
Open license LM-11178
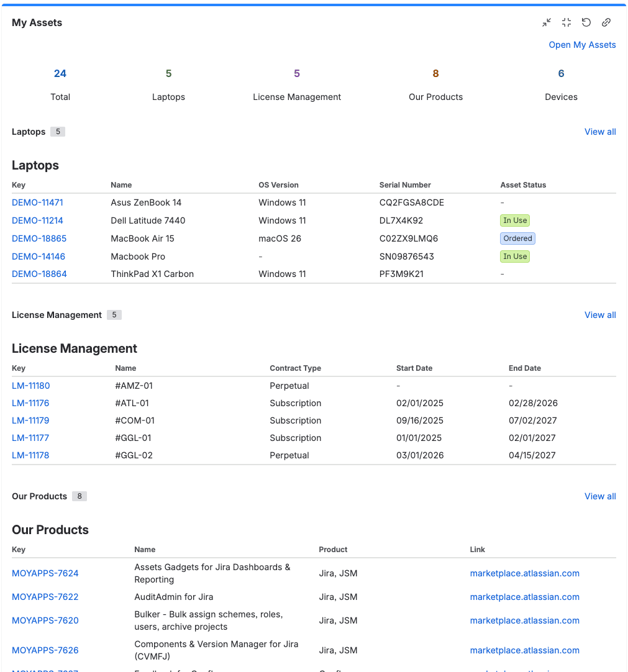click(30, 456)
